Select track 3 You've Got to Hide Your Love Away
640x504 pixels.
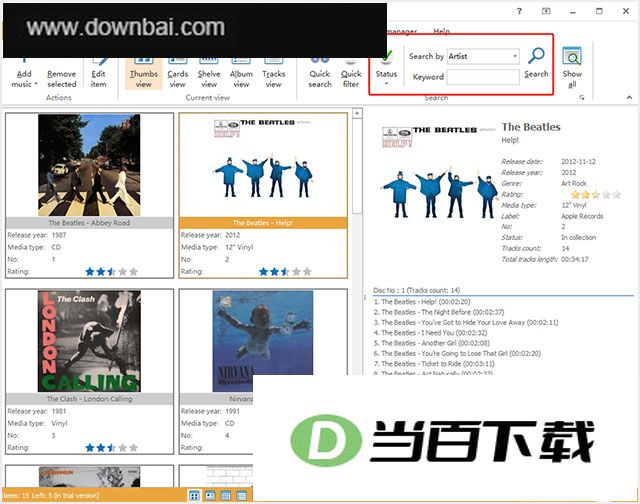(x=466, y=322)
